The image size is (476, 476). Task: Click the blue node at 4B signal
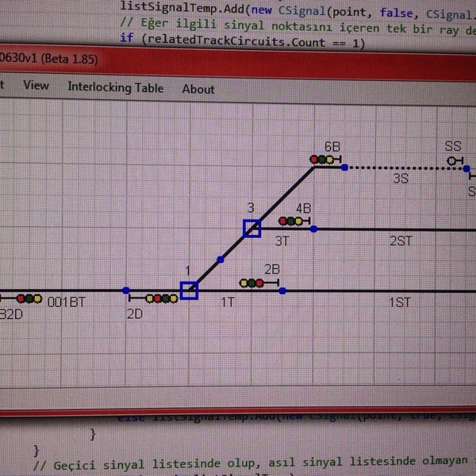point(314,229)
